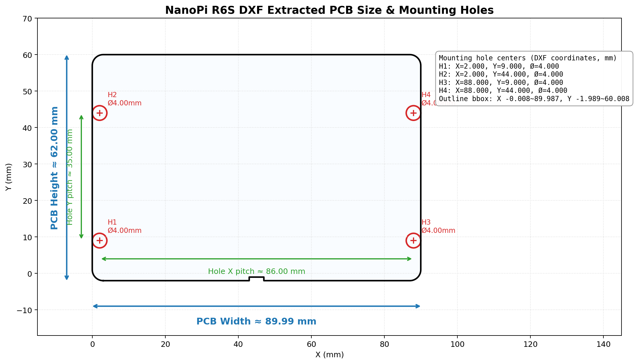Click the red 'H1 Ø4.00mm' annotation
The image size is (635, 364).
pyautogui.click(x=125, y=226)
